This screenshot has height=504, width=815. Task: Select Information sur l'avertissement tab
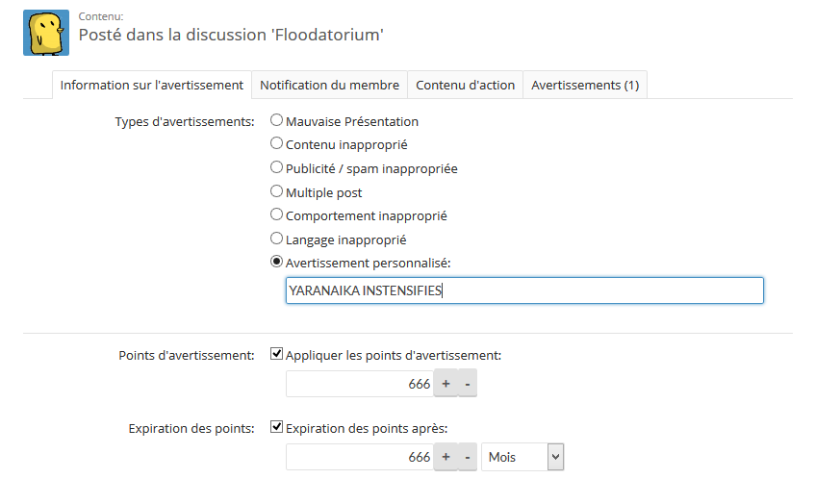151,85
